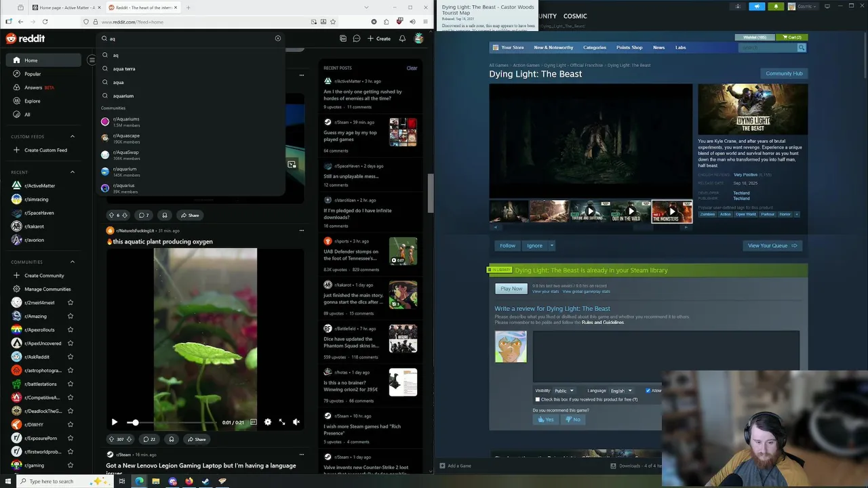The image size is (868, 488).
Task: Favorite r/gaming with its star
Action: [x=71, y=465]
